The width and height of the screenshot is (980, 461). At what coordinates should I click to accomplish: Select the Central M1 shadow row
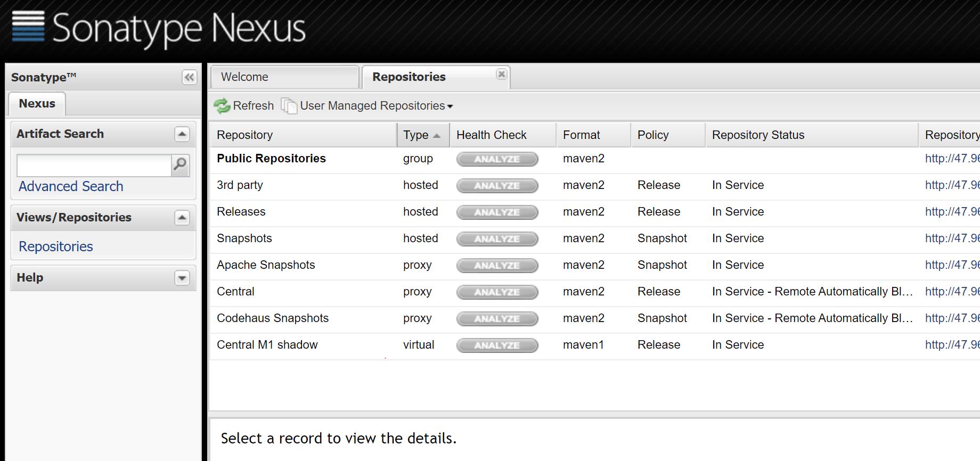pos(595,345)
